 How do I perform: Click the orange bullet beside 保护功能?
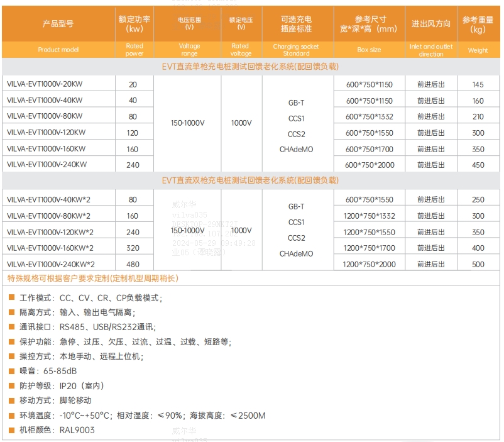(12, 342)
